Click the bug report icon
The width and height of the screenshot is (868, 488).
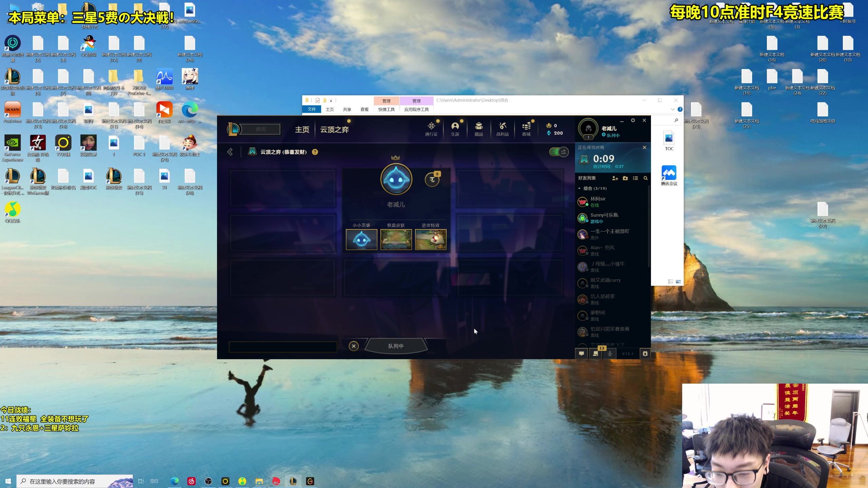point(645,353)
